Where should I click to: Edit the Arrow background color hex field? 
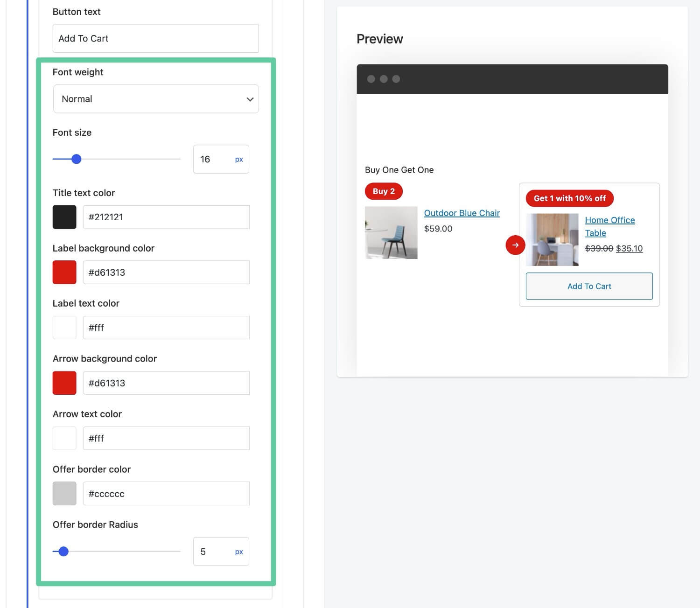click(166, 383)
